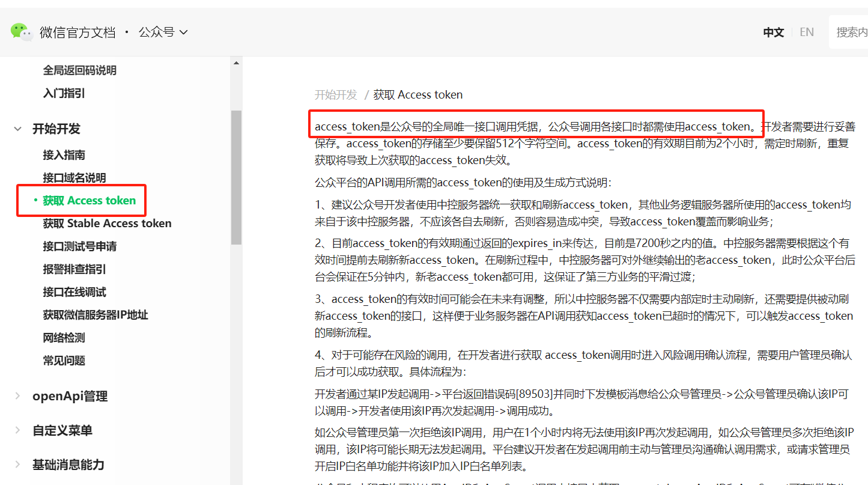Click the paragraph starting with 如公众号管理员第一次拒绝
868x485 pixels.
584,449
